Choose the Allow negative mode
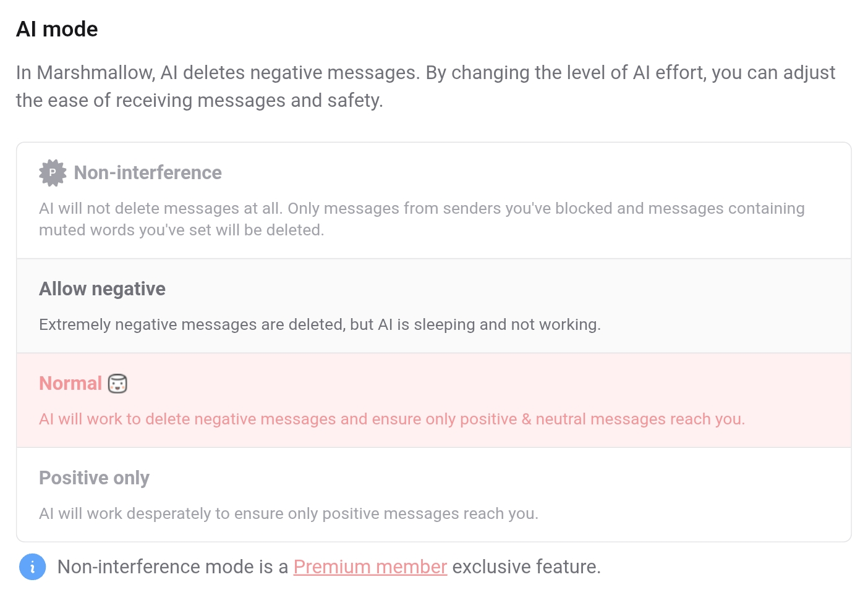 (103, 289)
